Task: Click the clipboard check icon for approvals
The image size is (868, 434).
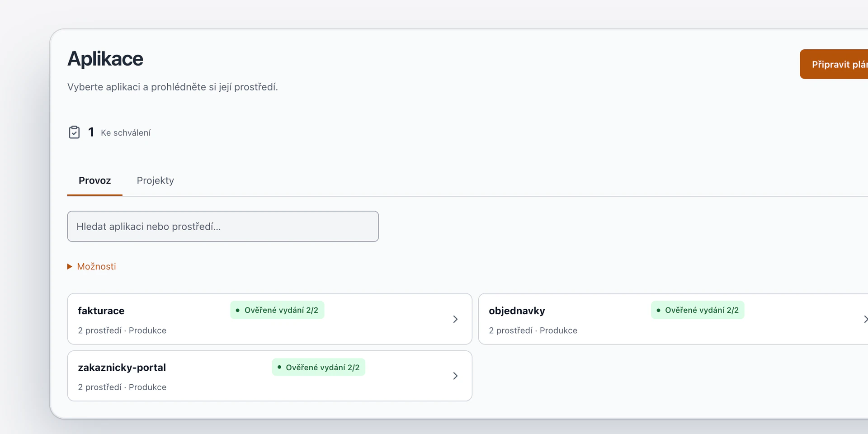Action: 74,132
